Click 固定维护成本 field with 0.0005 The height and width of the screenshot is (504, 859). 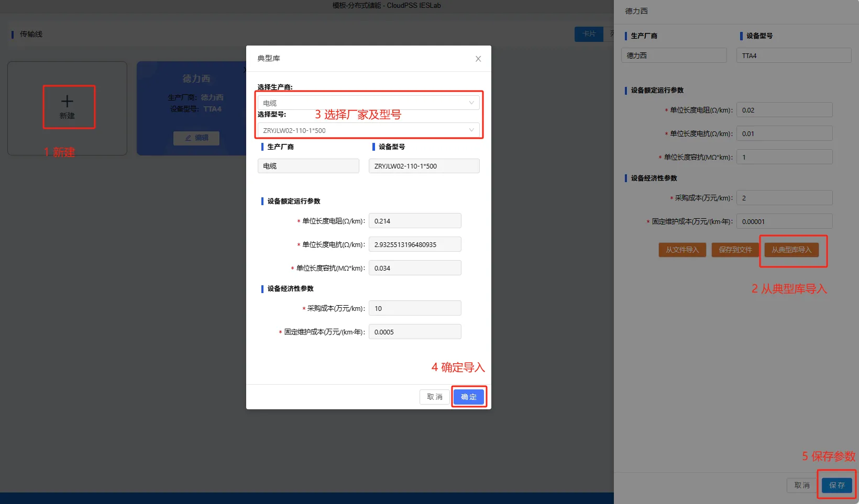pyautogui.click(x=415, y=332)
